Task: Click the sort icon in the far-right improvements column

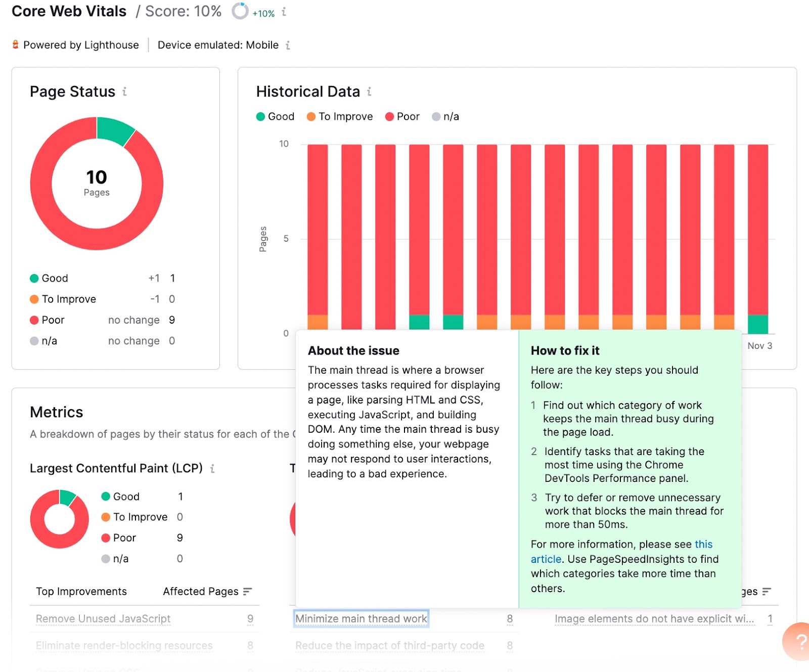Action: tap(767, 591)
